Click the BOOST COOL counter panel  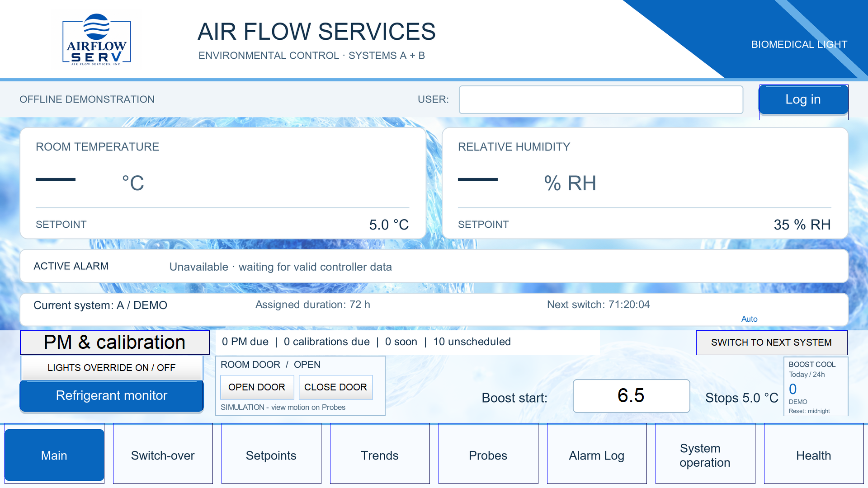tap(816, 386)
